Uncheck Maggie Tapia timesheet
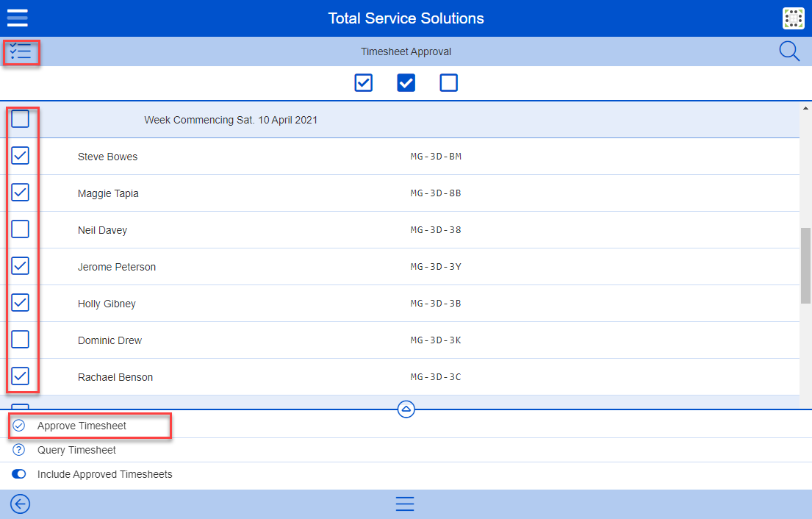The image size is (812, 519). pos(20,193)
